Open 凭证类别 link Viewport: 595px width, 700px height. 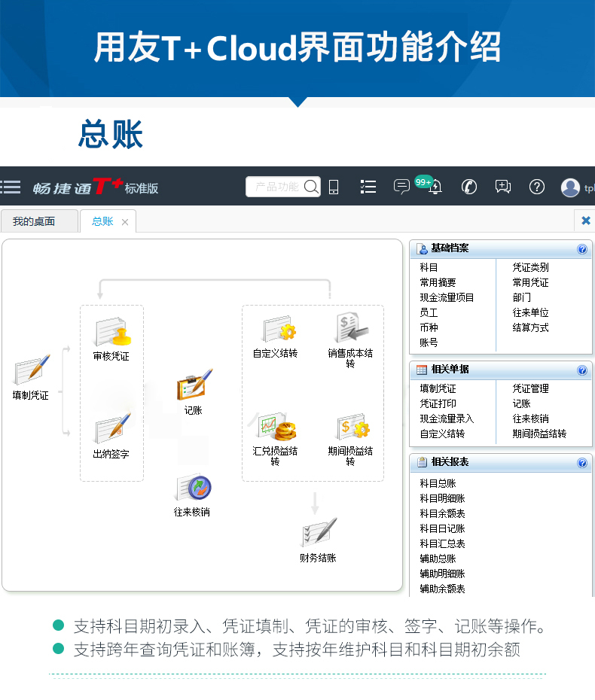(530, 267)
